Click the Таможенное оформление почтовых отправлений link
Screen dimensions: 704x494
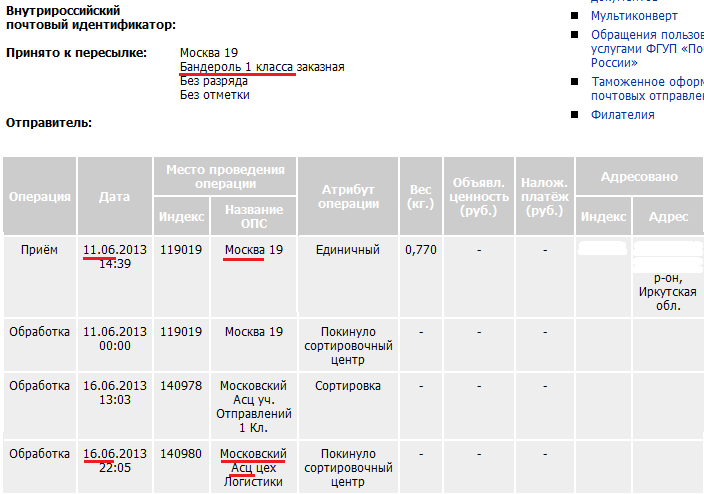[646, 89]
